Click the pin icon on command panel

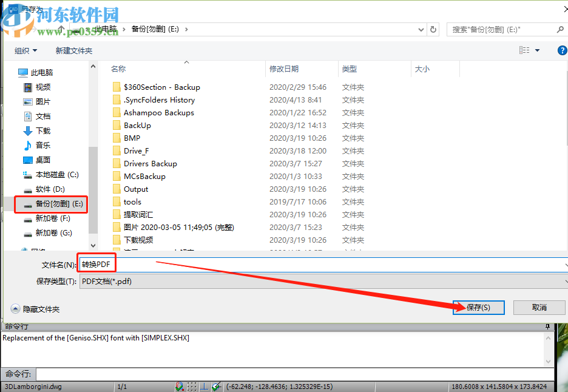548,327
